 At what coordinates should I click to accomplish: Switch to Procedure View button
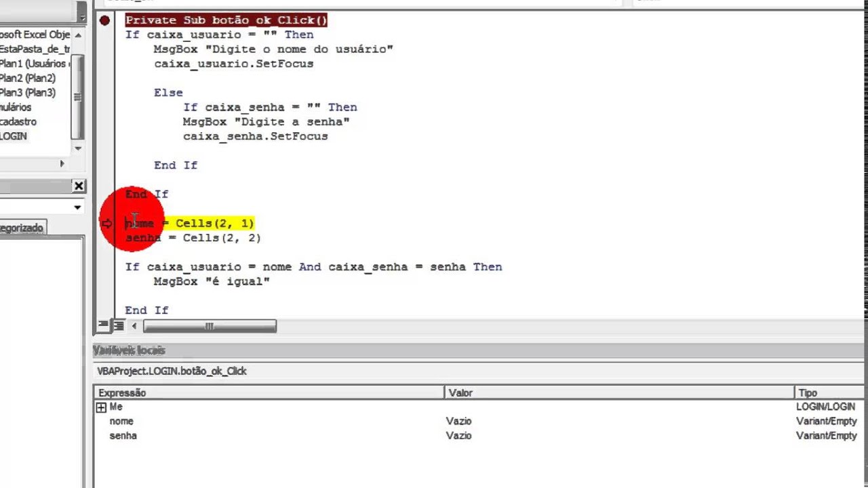coord(103,326)
